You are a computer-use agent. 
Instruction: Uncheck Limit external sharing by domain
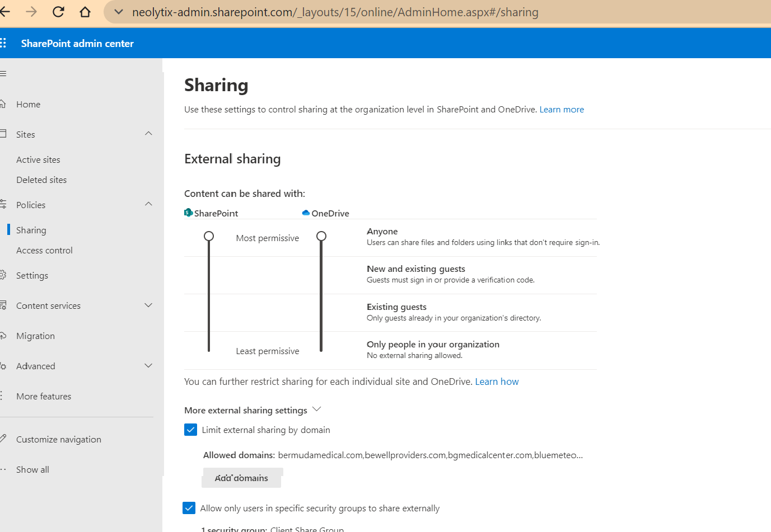[x=190, y=430]
